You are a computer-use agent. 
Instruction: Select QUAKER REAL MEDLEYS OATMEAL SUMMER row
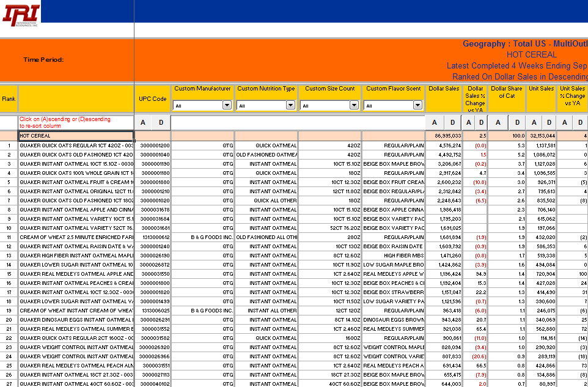[x=76, y=329]
